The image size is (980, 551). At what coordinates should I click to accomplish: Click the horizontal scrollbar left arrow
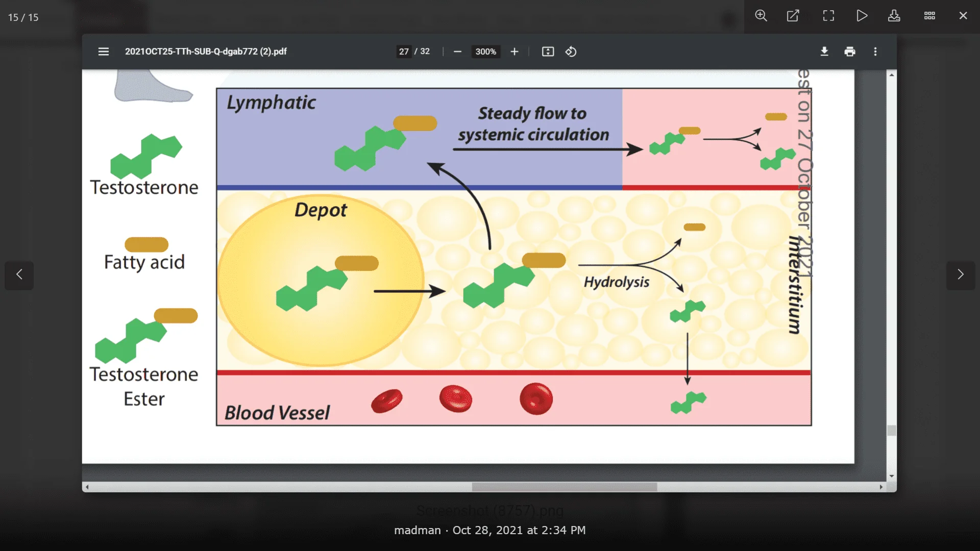[87, 487]
